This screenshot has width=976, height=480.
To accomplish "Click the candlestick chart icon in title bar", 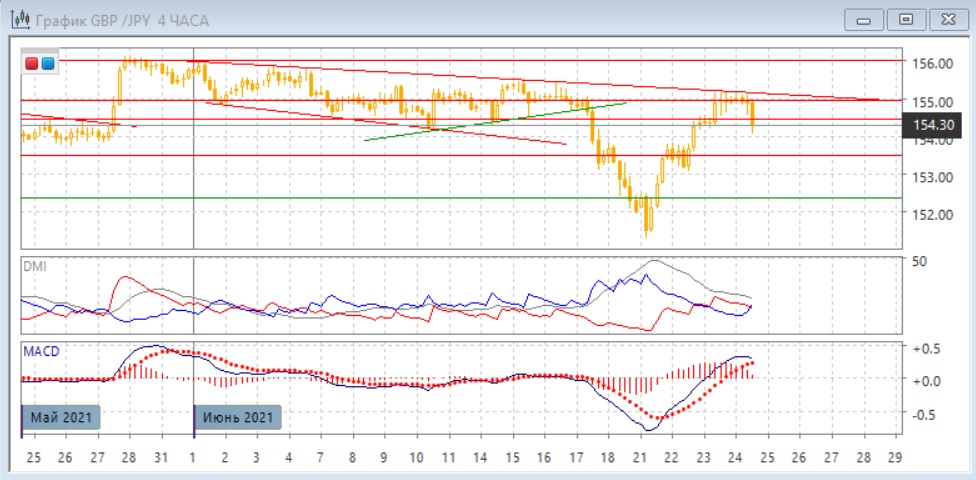I will (18, 19).
